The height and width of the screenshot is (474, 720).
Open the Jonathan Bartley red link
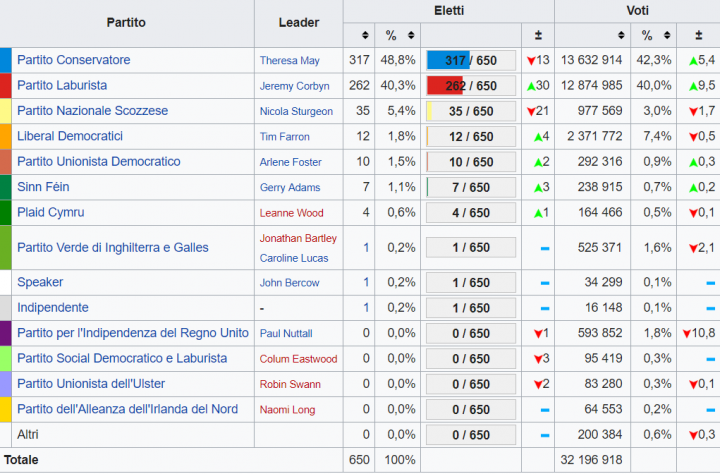pos(298,238)
